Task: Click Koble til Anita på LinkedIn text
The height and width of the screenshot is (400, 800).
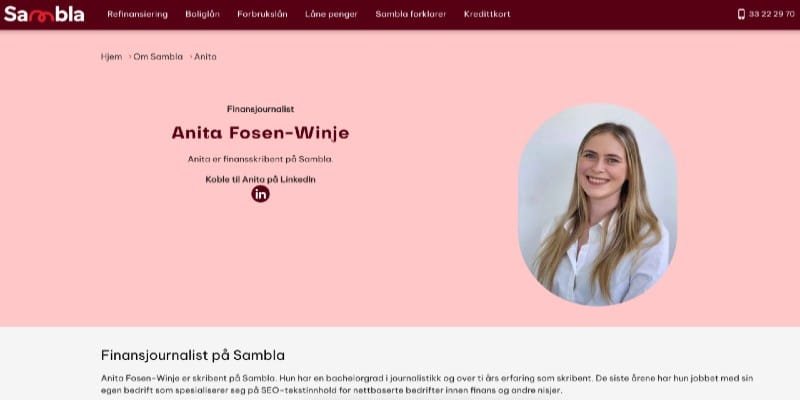Action: [x=260, y=180]
